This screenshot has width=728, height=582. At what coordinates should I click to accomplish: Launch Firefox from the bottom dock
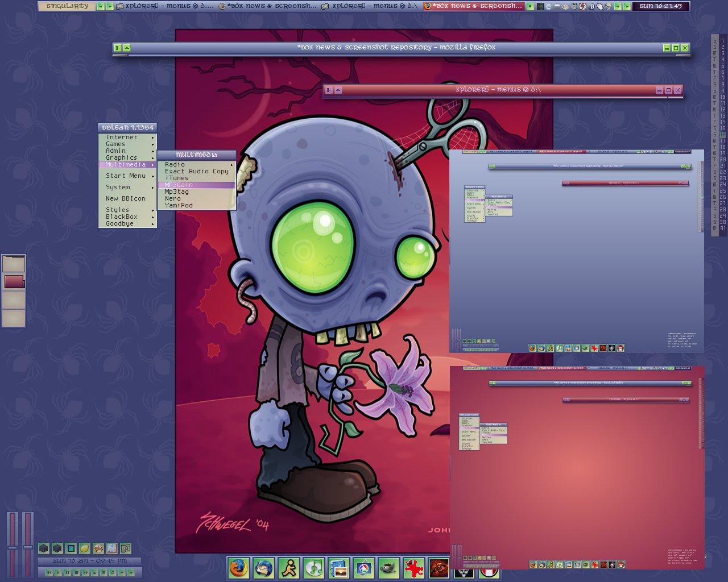pos(239,568)
